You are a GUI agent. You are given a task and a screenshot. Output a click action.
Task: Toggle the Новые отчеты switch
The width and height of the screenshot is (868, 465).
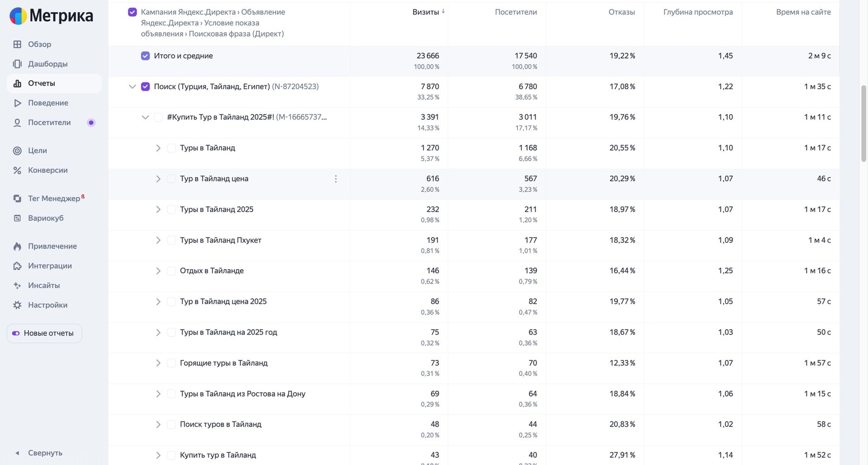[x=16, y=333]
